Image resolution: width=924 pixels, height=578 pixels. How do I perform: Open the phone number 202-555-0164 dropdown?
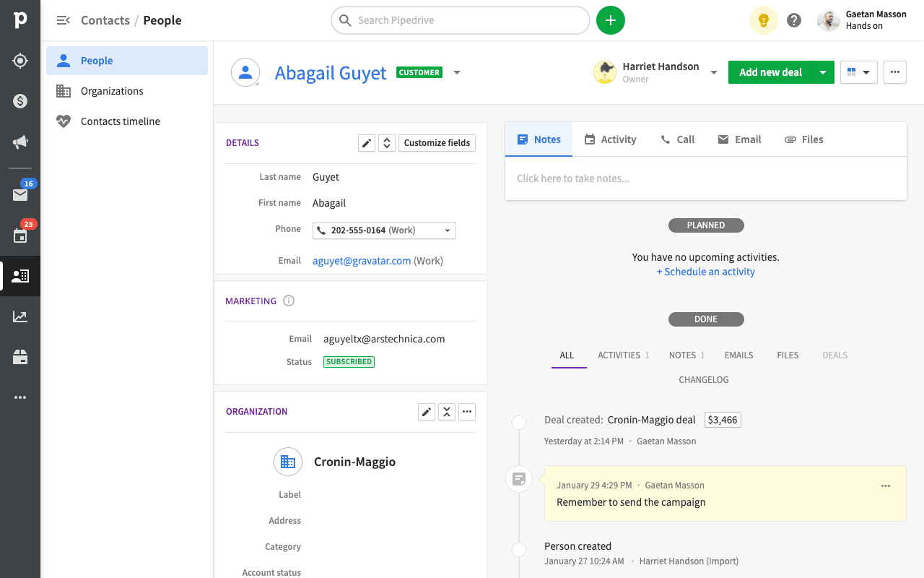coord(448,230)
